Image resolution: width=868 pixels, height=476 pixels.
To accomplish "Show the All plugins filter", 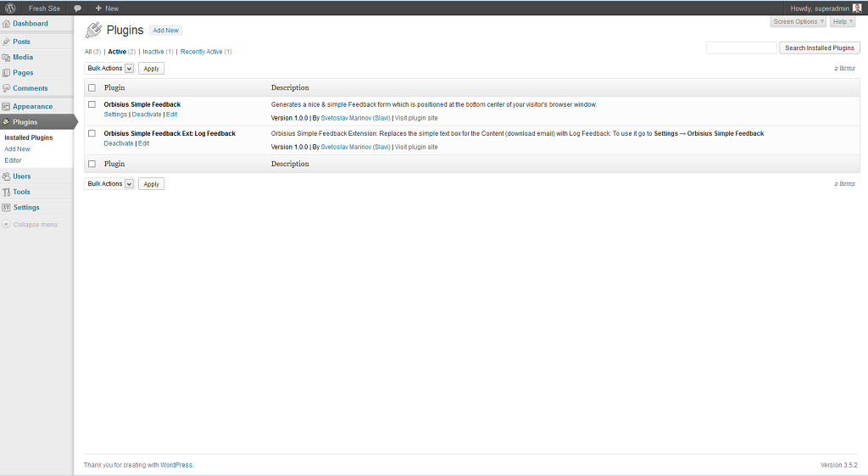I will pos(88,52).
